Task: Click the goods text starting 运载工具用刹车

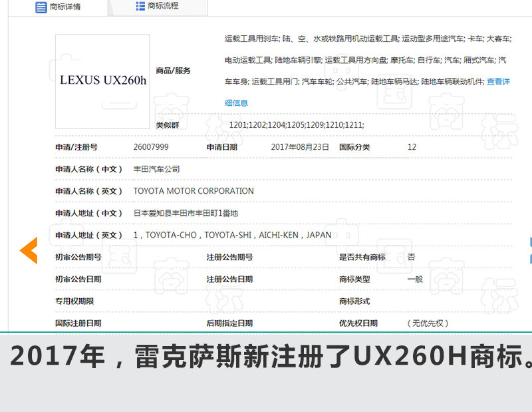Action: pyautogui.click(x=368, y=71)
